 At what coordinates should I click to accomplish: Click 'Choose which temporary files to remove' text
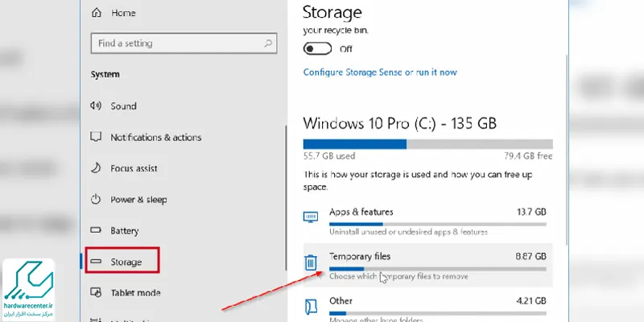[398, 276]
